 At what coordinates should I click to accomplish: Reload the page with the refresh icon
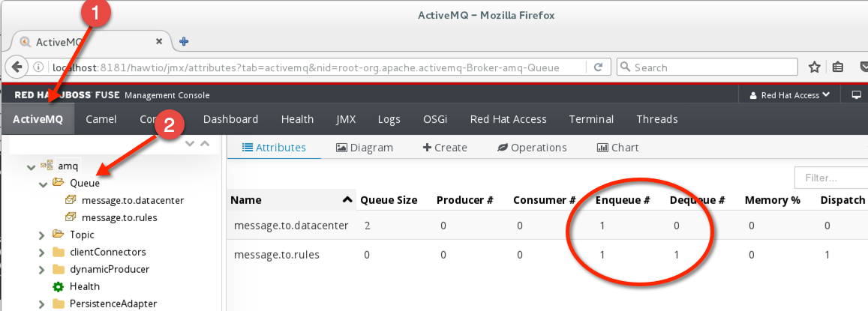click(598, 67)
